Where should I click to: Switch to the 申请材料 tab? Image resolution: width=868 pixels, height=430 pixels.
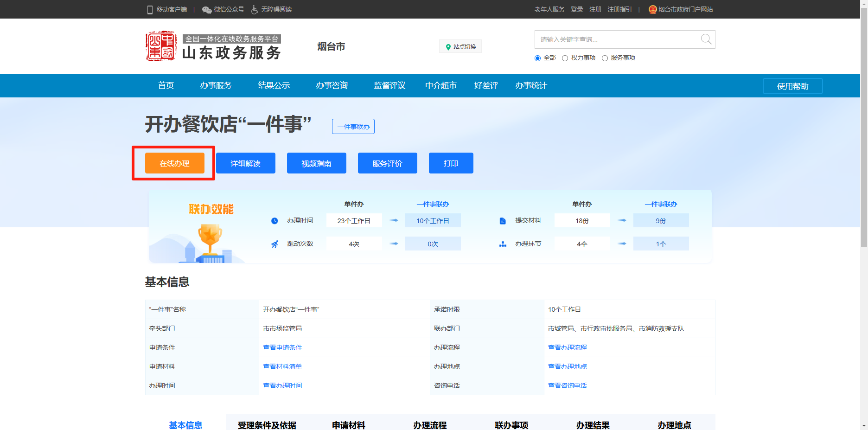[x=348, y=425]
